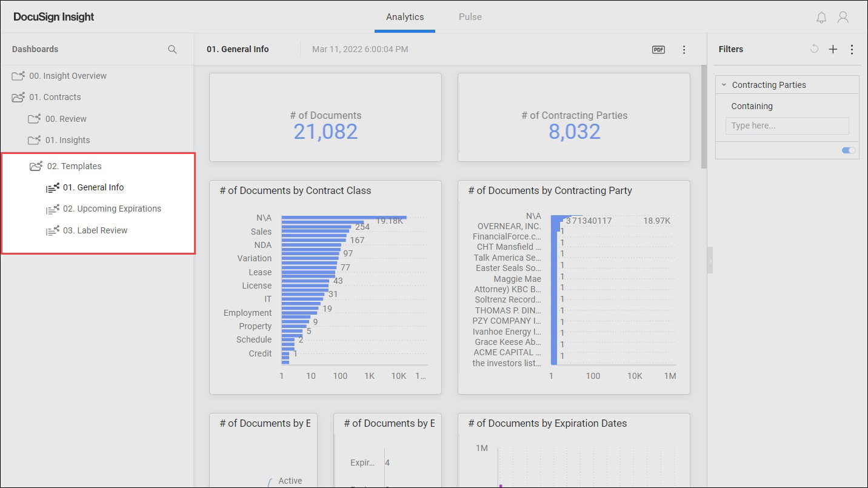This screenshot has width=868, height=488.
Task: Click the add filter plus icon
Action: click(833, 49)
